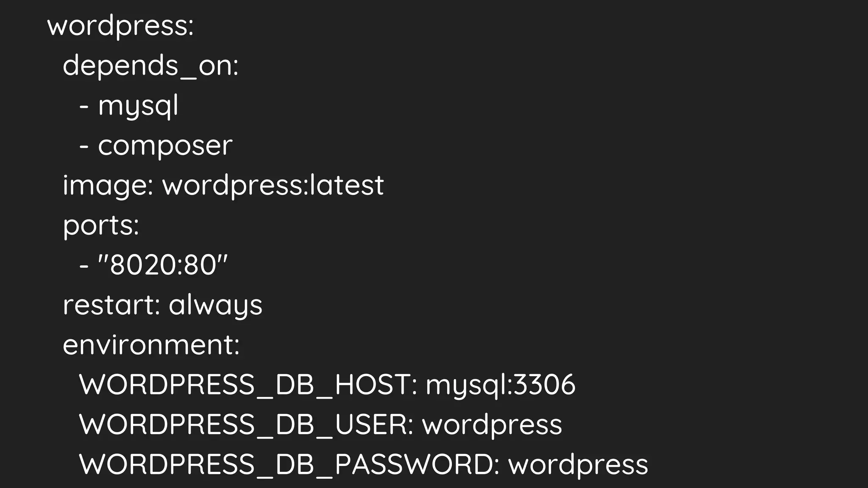Click the top-level wordpress service key

120,26
